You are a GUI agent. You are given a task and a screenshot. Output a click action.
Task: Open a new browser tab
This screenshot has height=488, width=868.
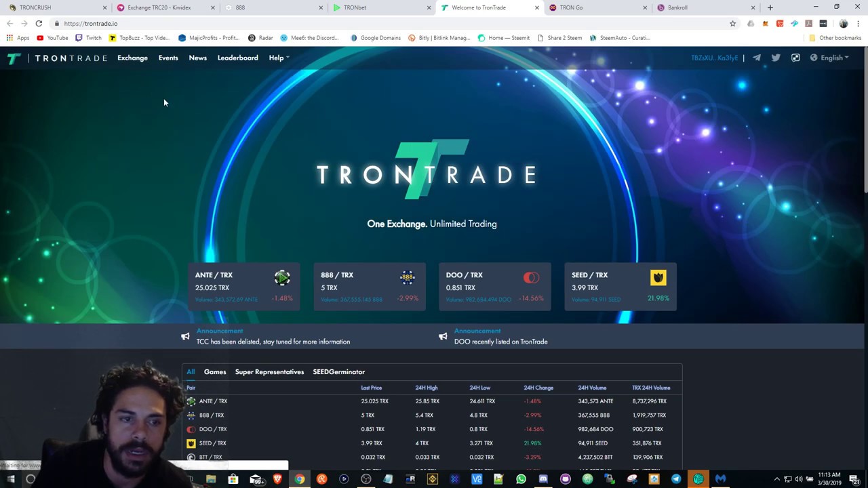click(x=770, y=7)
